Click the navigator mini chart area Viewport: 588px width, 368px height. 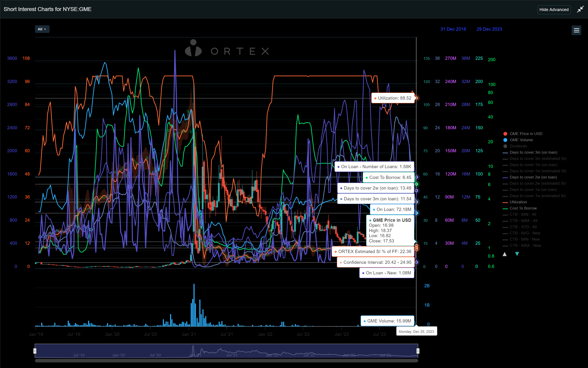(x=226, y=351)
